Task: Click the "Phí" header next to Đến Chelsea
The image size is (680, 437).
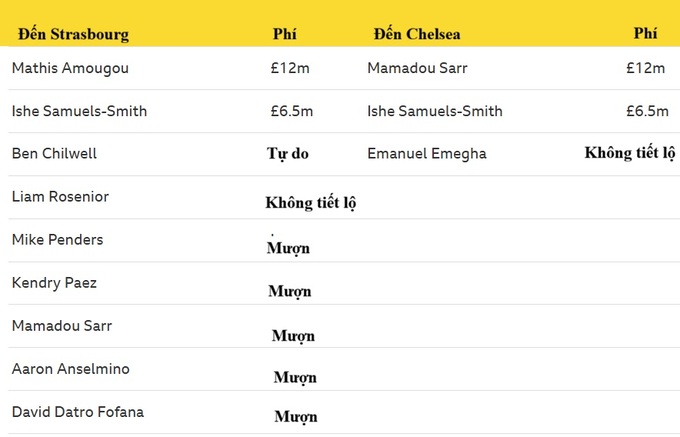Action: coord(645,33)
